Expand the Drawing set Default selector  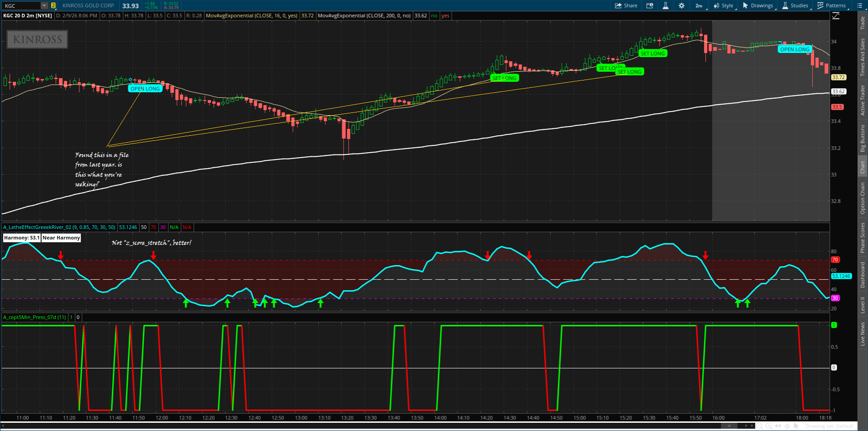829,426
